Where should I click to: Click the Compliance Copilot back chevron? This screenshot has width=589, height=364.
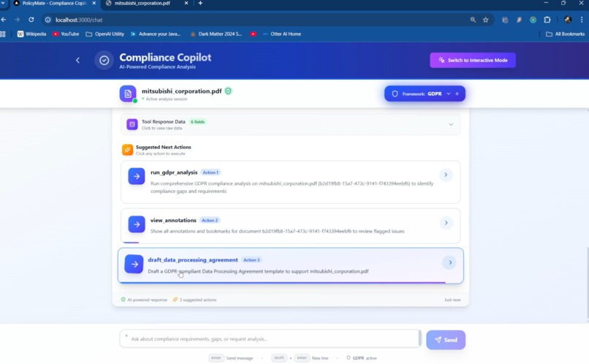tap(77, 60)
